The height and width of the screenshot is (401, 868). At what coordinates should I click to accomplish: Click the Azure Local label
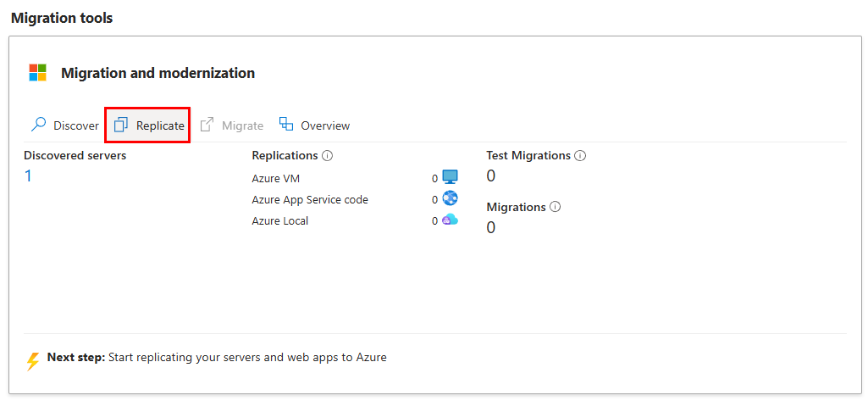pos(280,221)
